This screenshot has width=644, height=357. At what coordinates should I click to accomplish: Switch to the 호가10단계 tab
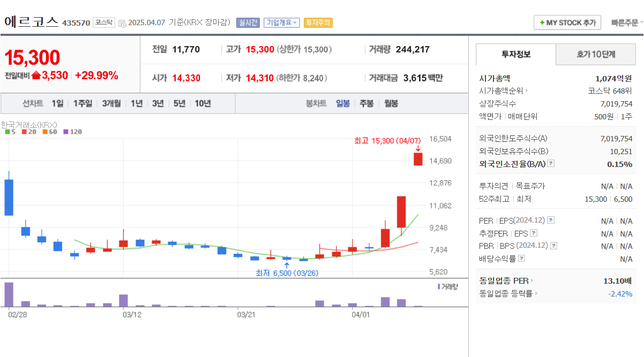[x=596, y=54]
